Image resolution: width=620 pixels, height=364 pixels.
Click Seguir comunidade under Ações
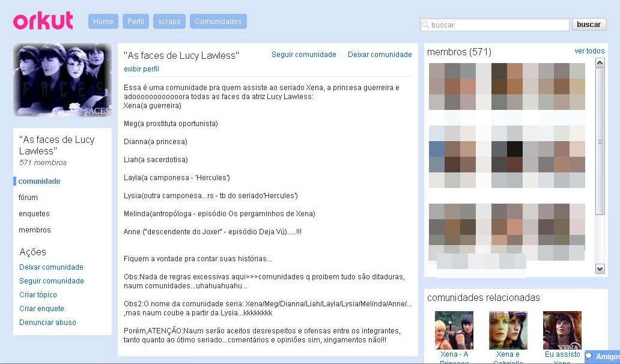click(x=52, y=281)
